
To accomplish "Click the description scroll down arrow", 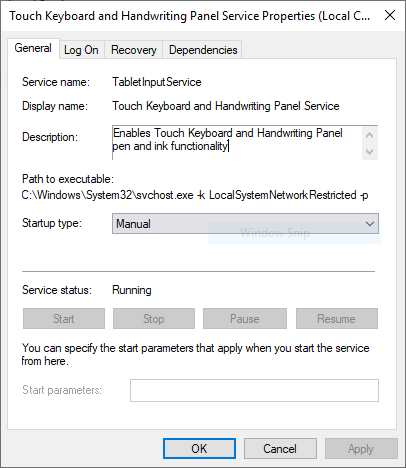I will pos(369,152).
